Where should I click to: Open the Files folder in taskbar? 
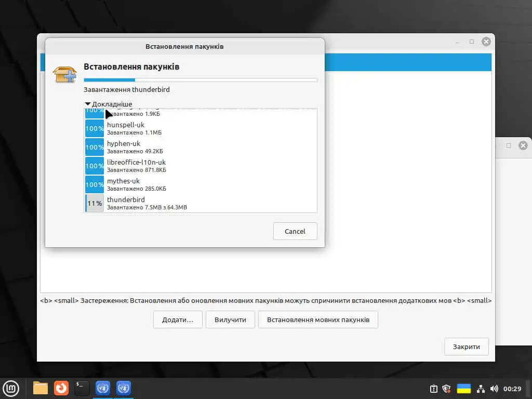[x=41, y=388]
